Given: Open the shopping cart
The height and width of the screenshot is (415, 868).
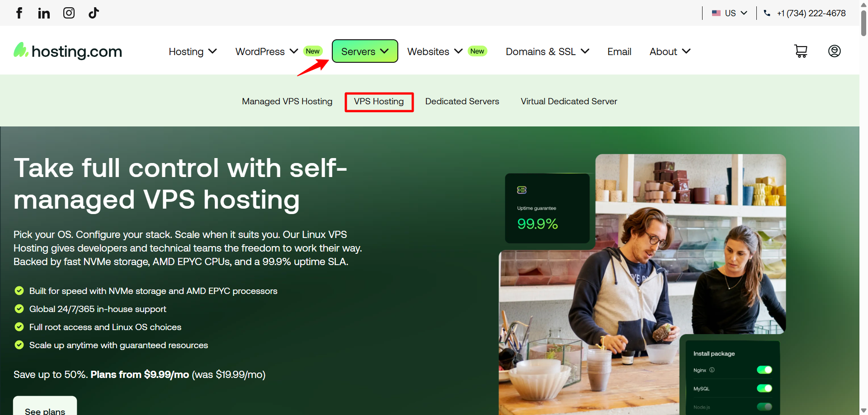Looking at the screenshot, I should pyautogui.click(x=801, y=51).
